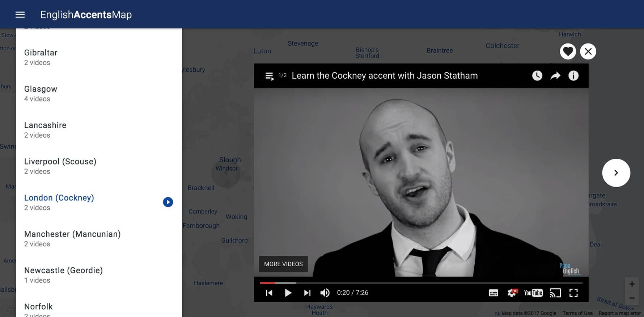Screen dimensions: 644x317
Task: Toggle subtitles/closed captions
Action: coord(493,293)
